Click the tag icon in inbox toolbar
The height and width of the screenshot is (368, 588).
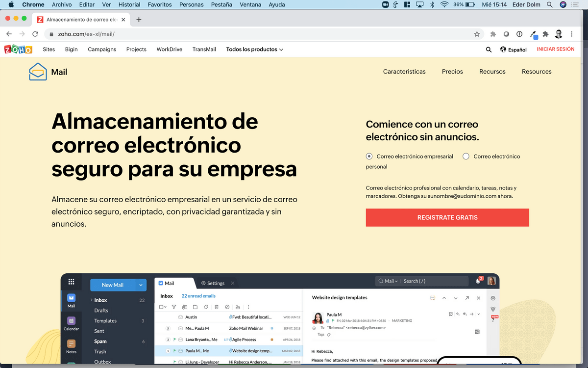(x=206, y=307)
